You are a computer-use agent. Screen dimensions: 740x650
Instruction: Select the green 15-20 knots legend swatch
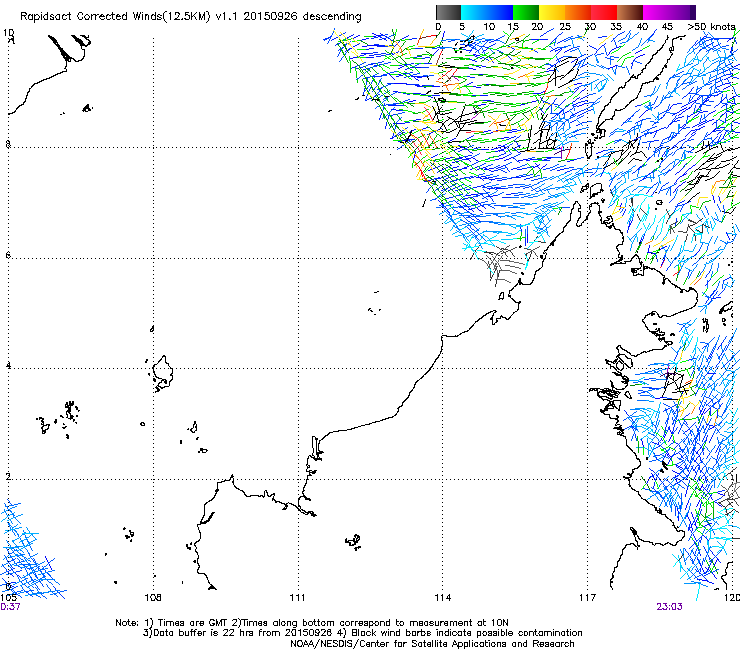(526, 12)
